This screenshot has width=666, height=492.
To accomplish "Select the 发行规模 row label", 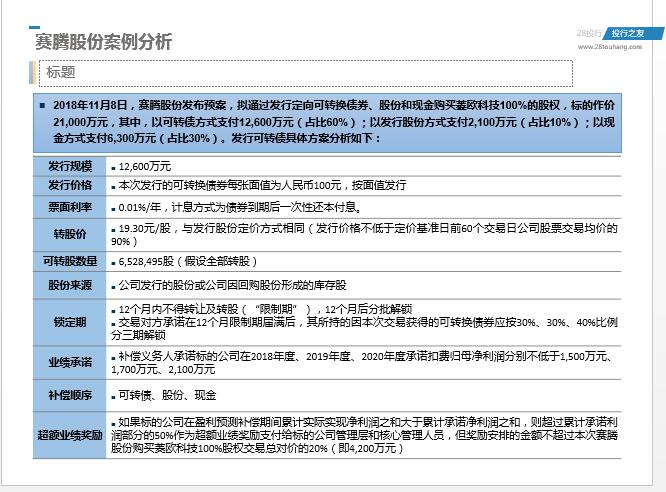I will pos(70,166).
